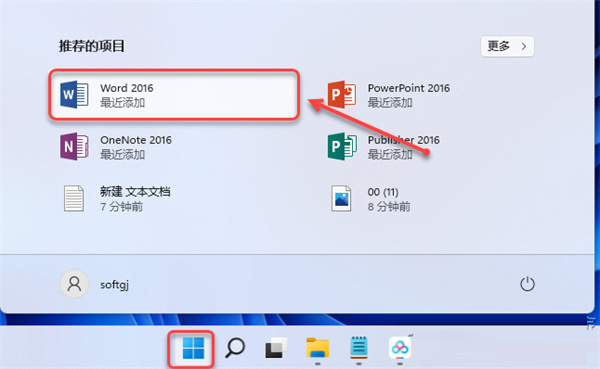Click the 推荐的项目 heading
Image resolution: width=600 pixels, height=369 pixels.
91,46
